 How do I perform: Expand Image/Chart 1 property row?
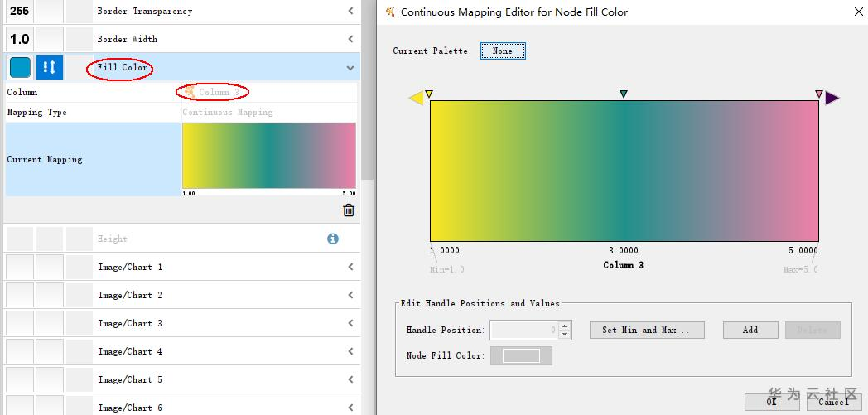(x=350, y=267)
